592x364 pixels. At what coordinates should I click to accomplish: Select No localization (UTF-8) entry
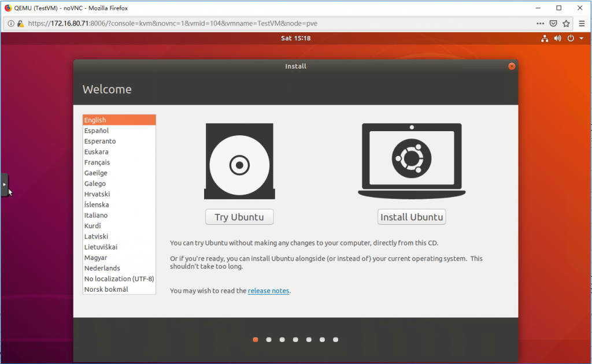(x=119, y=278)
